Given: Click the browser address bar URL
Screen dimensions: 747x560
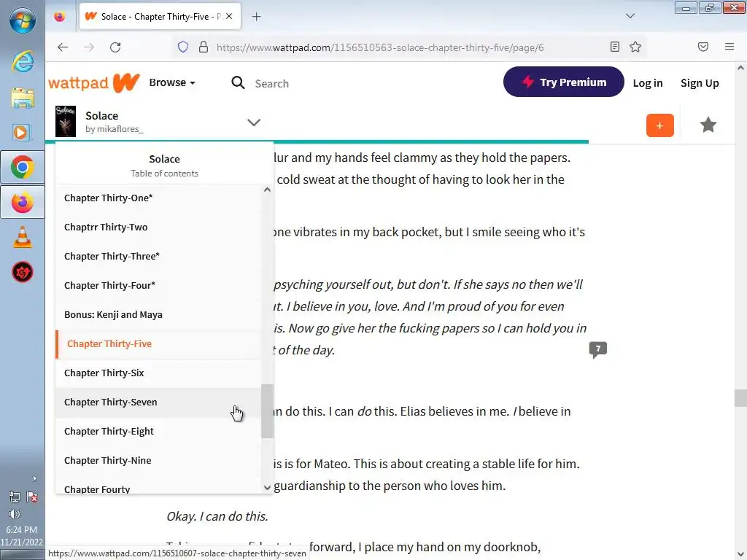Looking at the screenshot, I should coord(379,47).
